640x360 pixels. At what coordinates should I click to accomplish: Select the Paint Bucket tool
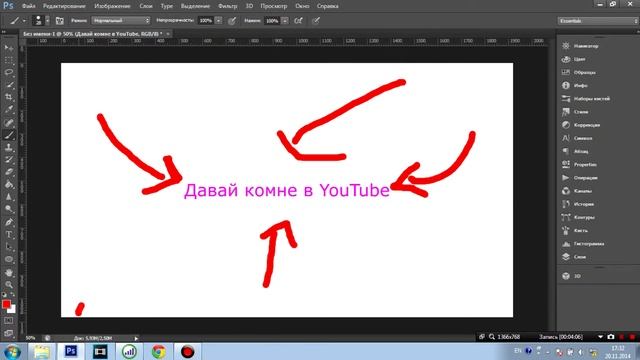(9, 184)
